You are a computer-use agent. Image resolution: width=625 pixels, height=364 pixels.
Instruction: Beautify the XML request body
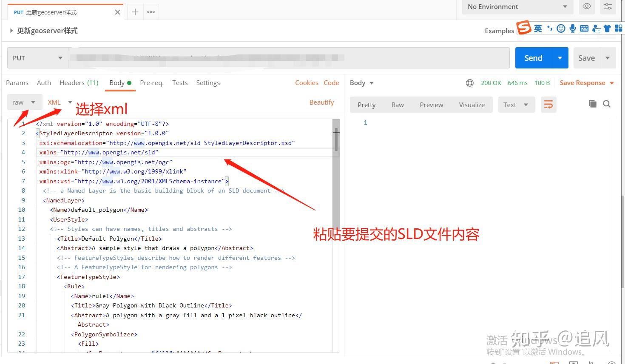click(321, 102)
